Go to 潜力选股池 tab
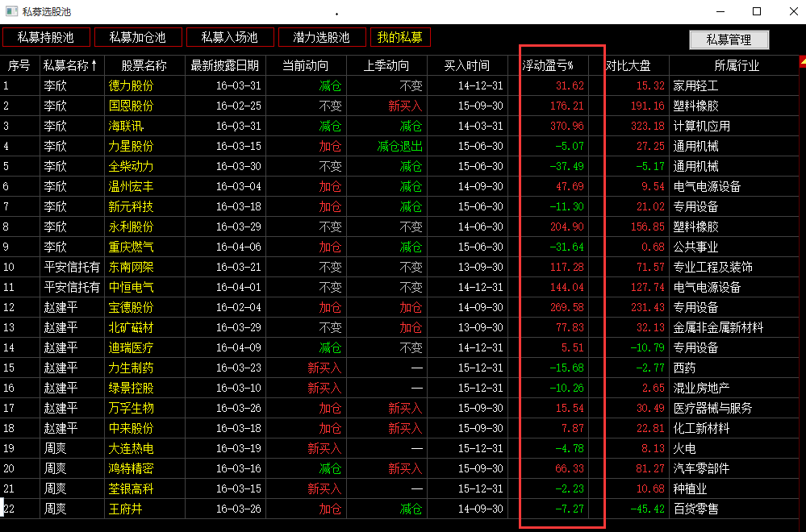 [321, 37]
